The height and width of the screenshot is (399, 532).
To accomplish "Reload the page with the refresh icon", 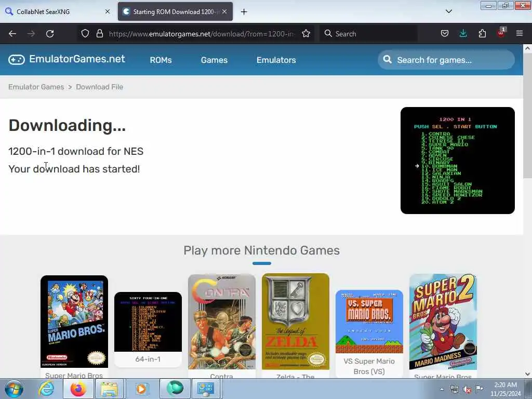I will pyautogui.click(x=50, y=34).
